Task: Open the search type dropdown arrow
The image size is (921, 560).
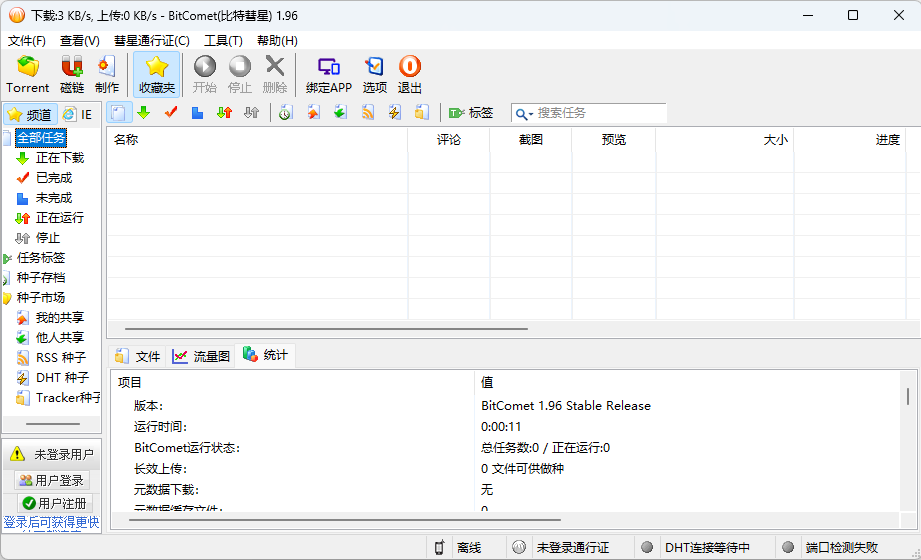Action: click(x=524, y=114)
